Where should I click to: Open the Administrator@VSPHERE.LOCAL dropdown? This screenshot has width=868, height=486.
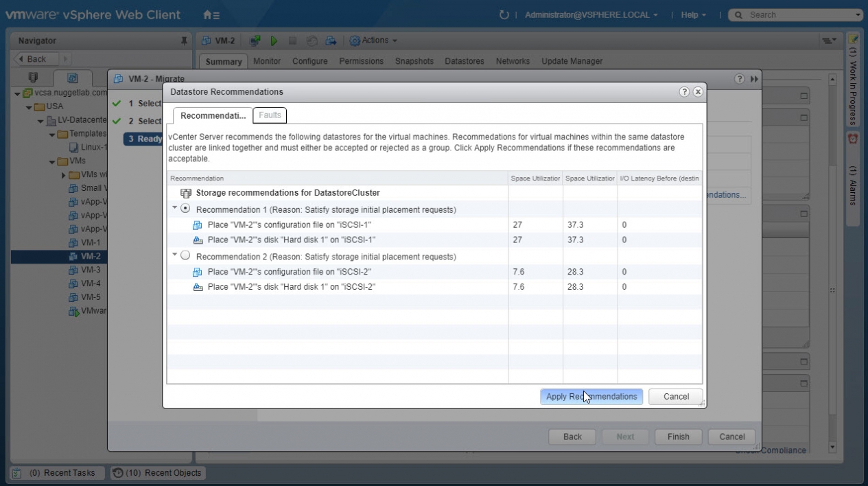click(x=591, y=14)
